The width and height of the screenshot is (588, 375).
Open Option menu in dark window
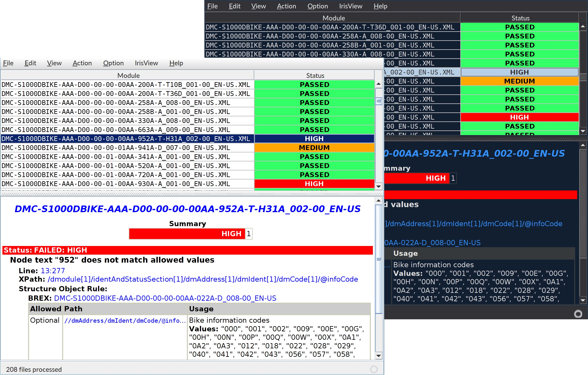tap(317, 6)
